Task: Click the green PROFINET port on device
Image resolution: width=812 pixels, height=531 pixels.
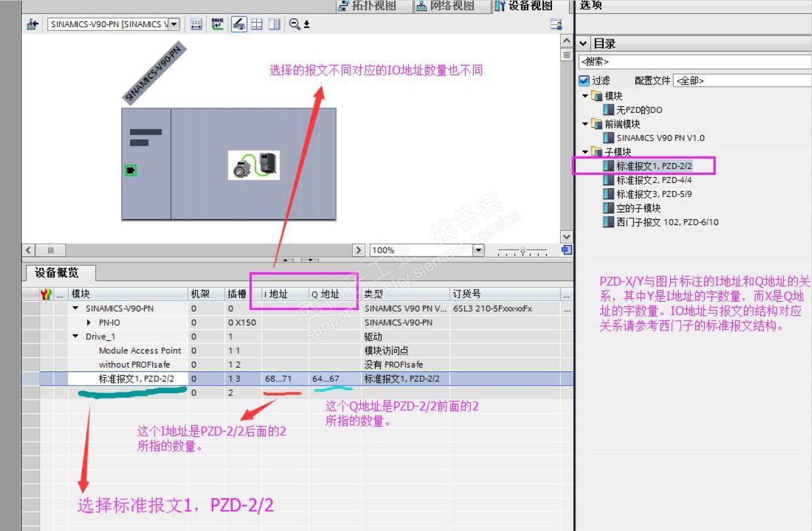Action: 131,170
